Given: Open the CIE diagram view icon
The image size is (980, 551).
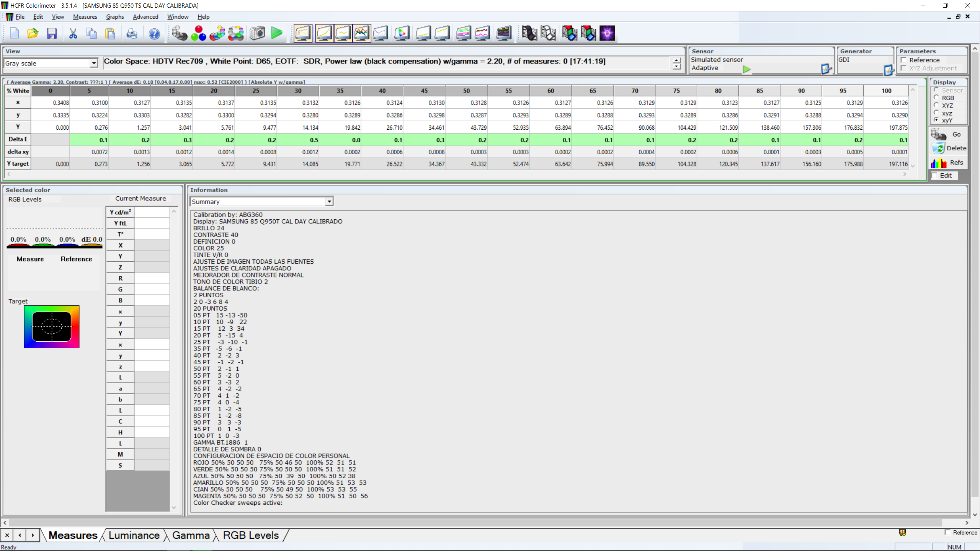Looking at the screenshot, I should pos(402,33).
